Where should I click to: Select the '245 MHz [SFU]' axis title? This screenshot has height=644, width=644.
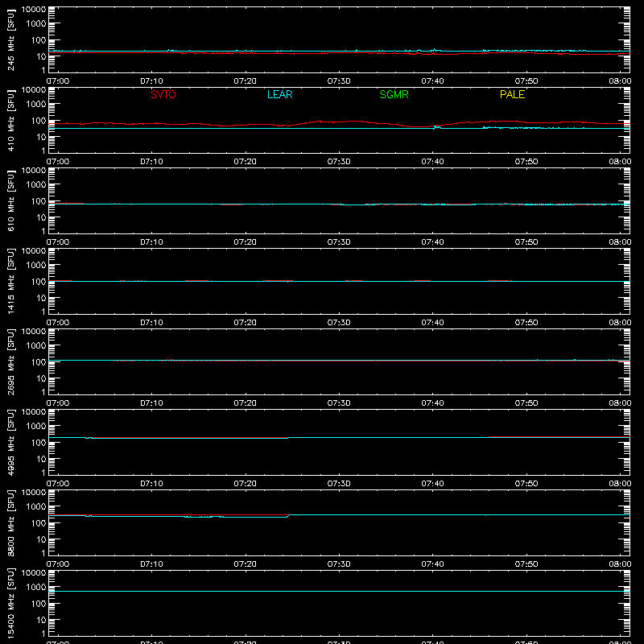pyautogui.click(x=11, y=40)
